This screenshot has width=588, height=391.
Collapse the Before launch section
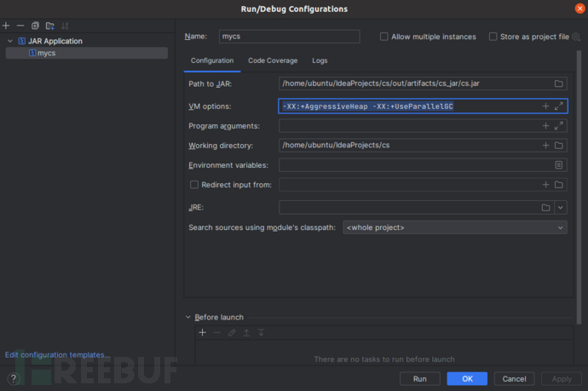click(188, 317)
